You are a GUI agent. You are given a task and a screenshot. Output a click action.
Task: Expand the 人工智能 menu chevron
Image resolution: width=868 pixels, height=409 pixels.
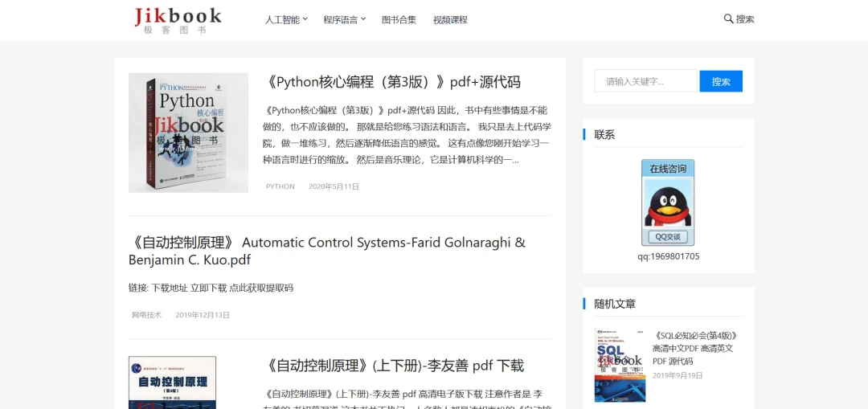(x=305, y=18)
